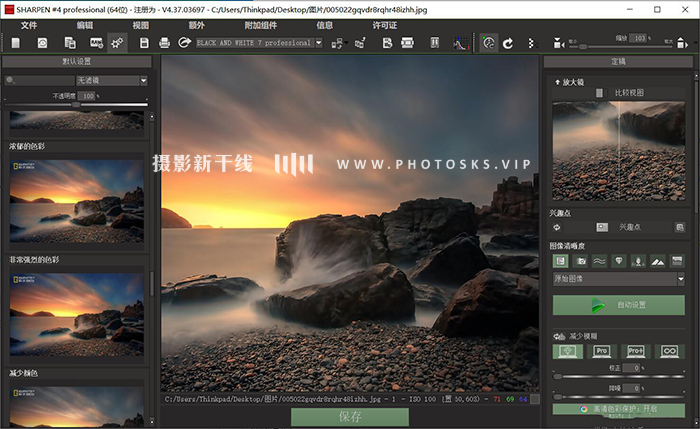Open the 额外 menu
The image size is (700, 429).
point(196,25)
